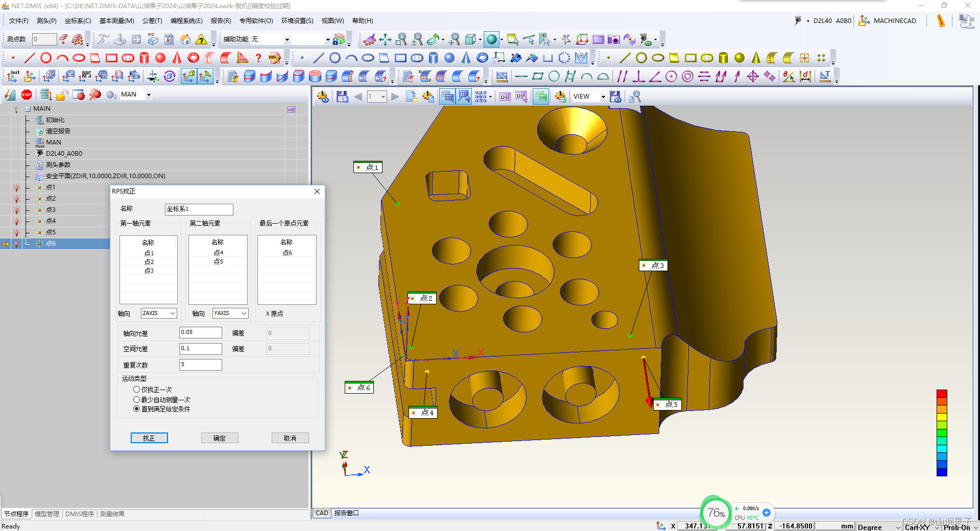
Task: Switch to the 报告窗口 tab
Action: click(346, 513)
